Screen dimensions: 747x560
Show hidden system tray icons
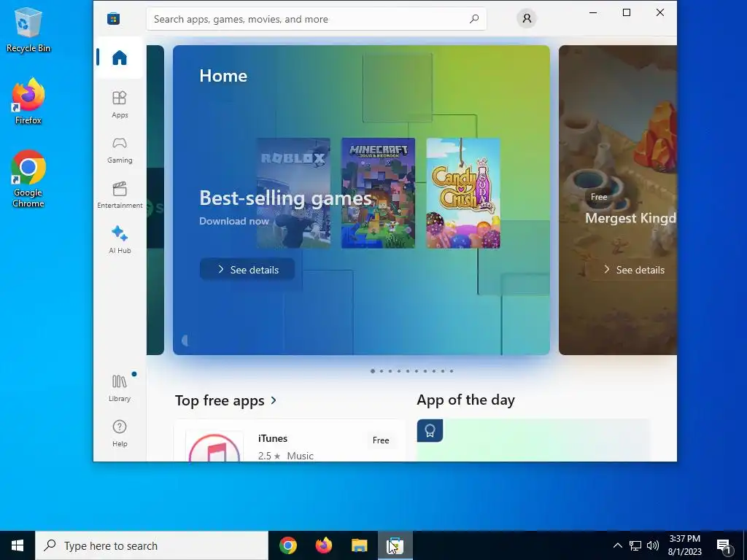click(x=617, y=545)
